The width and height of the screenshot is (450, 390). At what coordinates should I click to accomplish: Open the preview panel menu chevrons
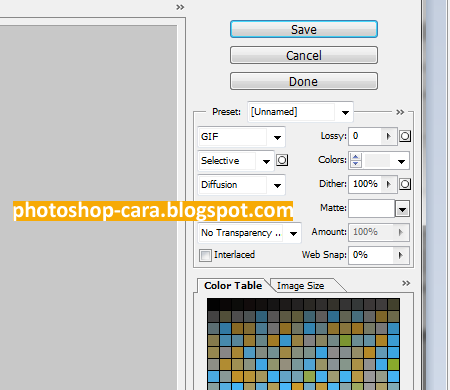180,7
